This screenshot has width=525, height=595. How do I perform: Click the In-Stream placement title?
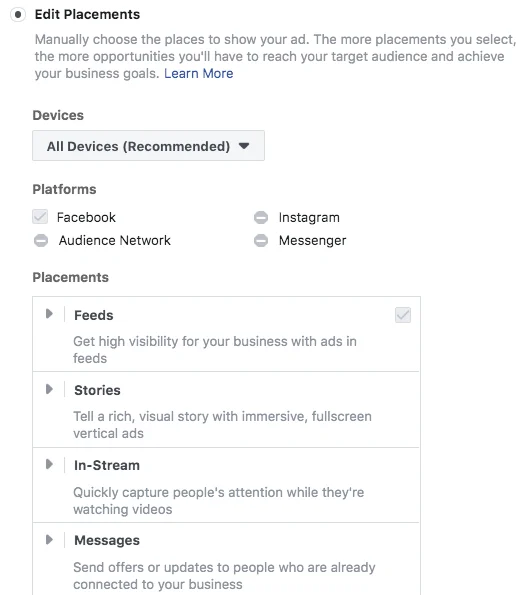pos(107,465)
